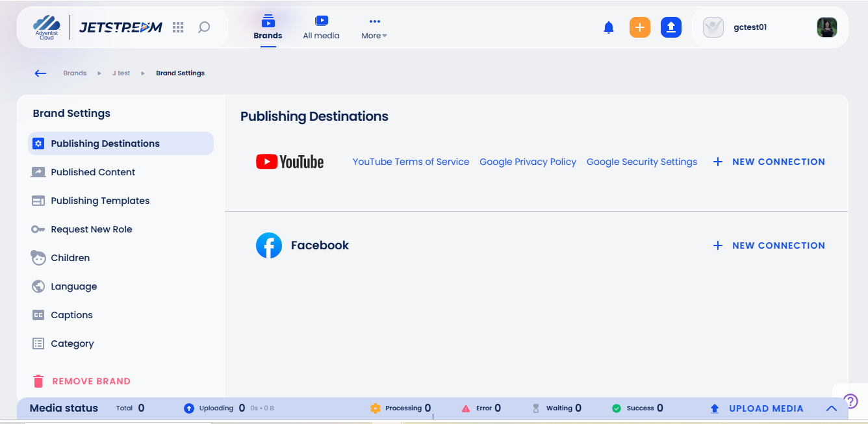Viewport: 868px width, 424px height.
Task: Click the gctest01 account name
Action: (750, 27)
